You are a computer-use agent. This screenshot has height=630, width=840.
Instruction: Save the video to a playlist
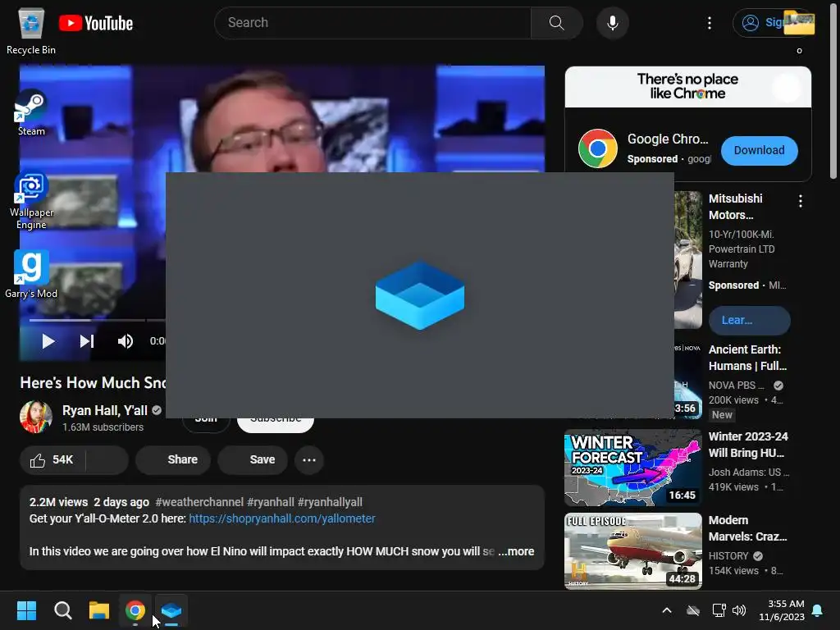(253, 459)
